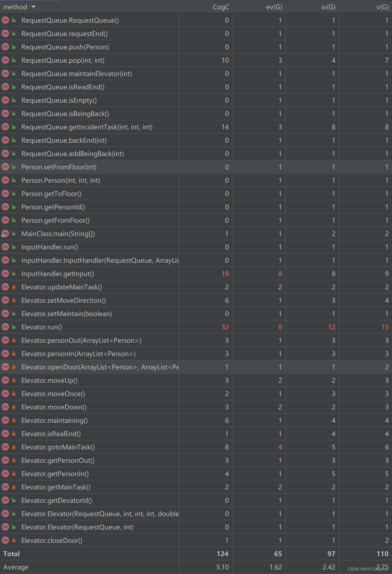Viewport: 392px width, 574px height.
Task: Click the v(G) value 15 for Elevator.run()
Action: (385, 327)
